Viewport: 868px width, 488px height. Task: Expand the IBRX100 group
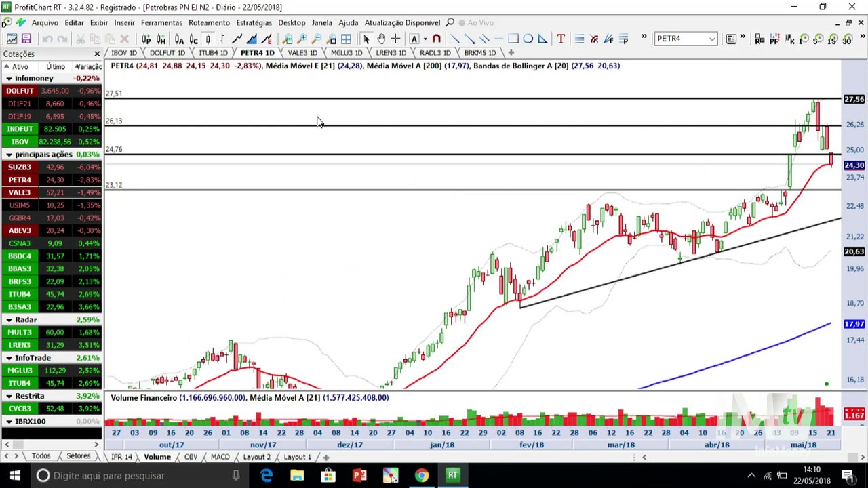(9, 422)
